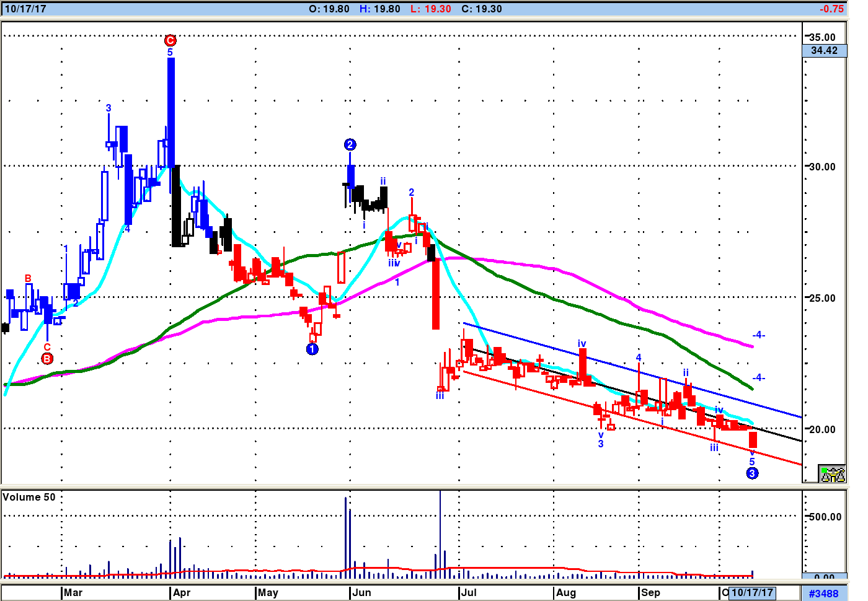868x601 pixels.
Task: Click the 34.42 price tag on axis
Action: point(824,51)
